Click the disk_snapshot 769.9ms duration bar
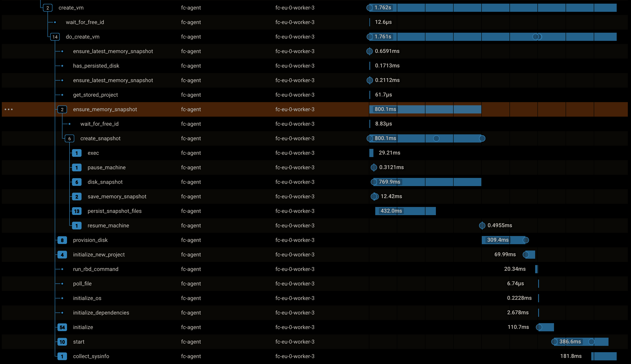Image resolution: width=631 pixels, height=364 pixels. pyautogui.click(x=427, y=182)
